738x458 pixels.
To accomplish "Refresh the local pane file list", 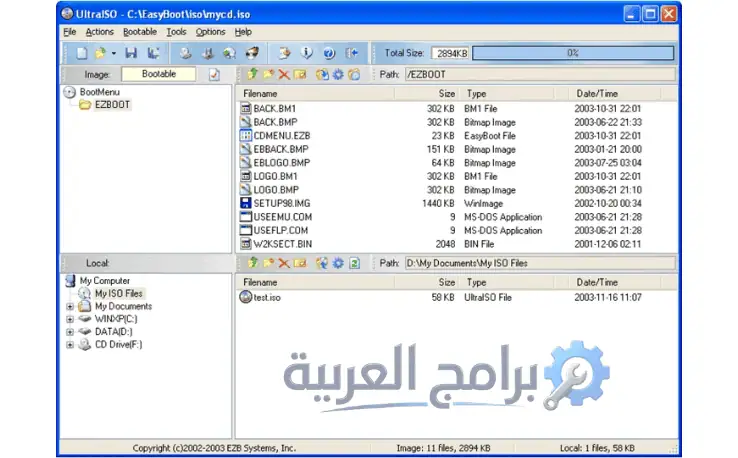I will (354, 263).
